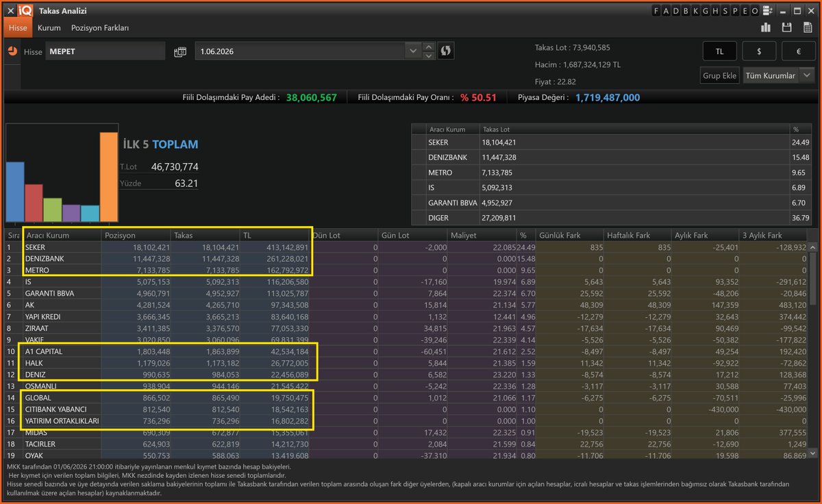Click the MEPET stock input field

tap(105, 51)
